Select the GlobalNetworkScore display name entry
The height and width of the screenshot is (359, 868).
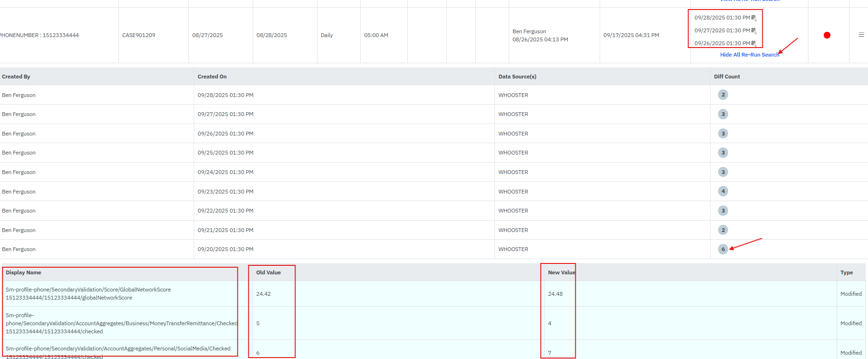pos(88,293)
